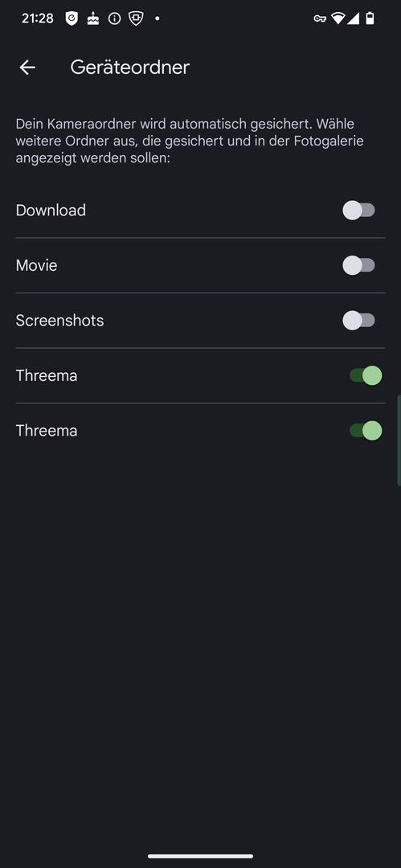This screenshot has height=868, width=401.
Task: Select the Screenshots folder row label
Action: (59, 321)
